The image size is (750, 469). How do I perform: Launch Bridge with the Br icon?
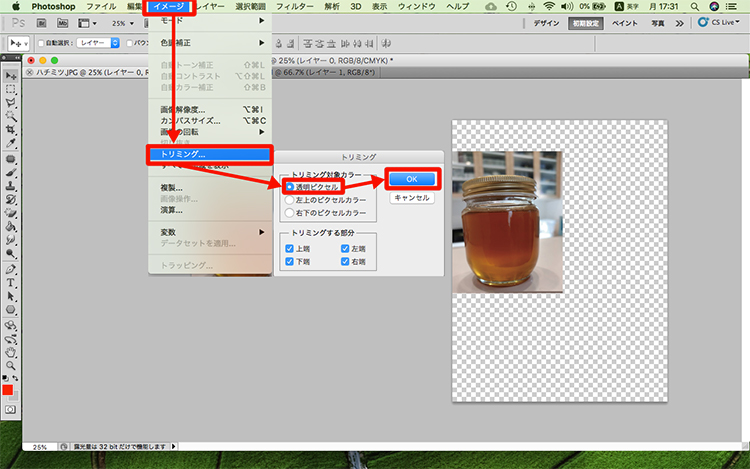point(42,23)
